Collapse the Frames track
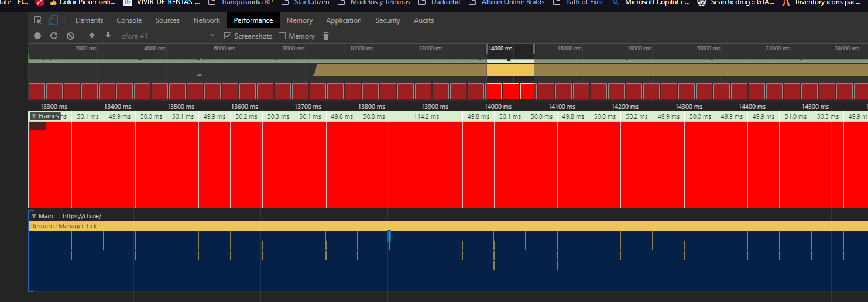Image resolution: width=868 pixels, height=302 pixels. [35, 116]
